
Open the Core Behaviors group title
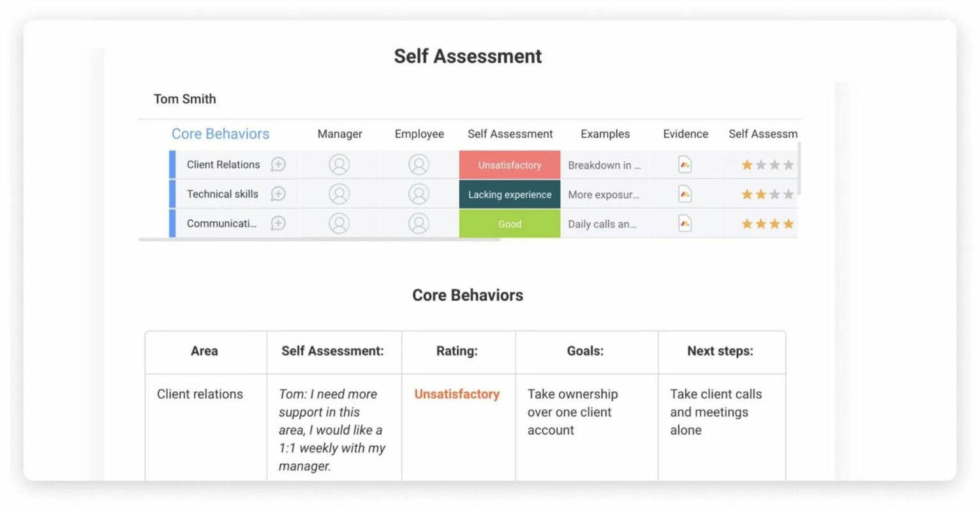coord(220,133)
